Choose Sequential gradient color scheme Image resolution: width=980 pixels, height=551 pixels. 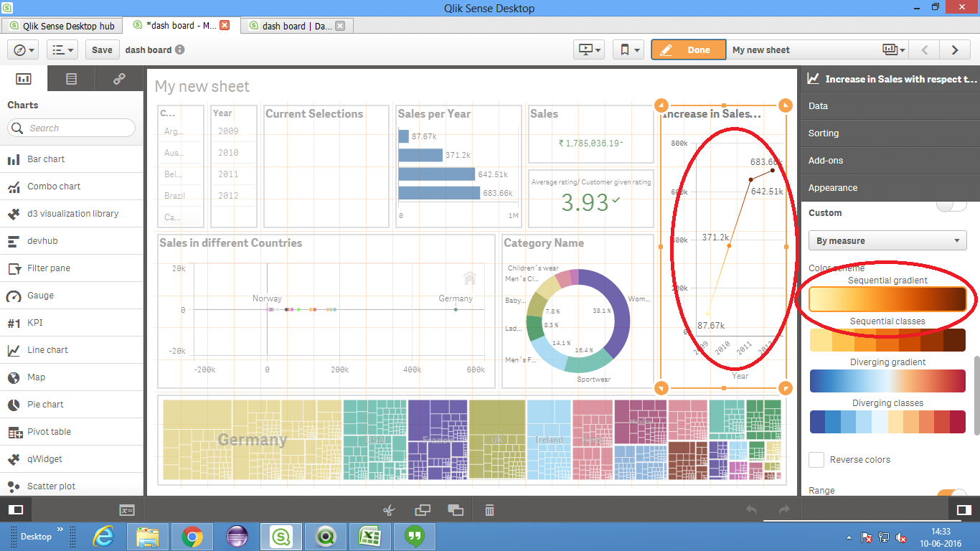pyautogui.click(x=887, y=299)
